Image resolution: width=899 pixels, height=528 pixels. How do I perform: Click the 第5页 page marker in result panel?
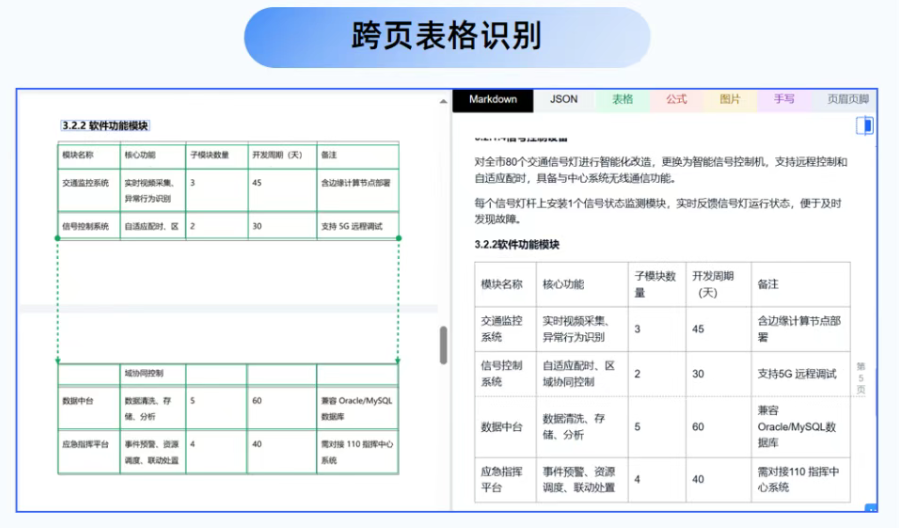(x=861, y=378)
